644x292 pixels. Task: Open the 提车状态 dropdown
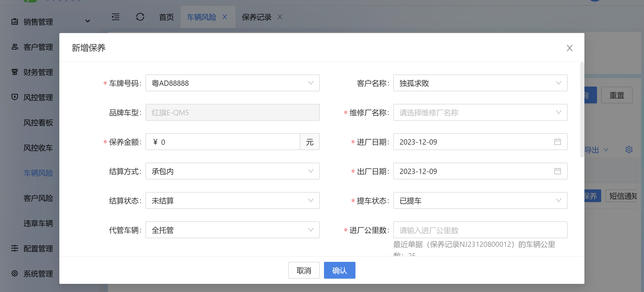tap(480, 201)
